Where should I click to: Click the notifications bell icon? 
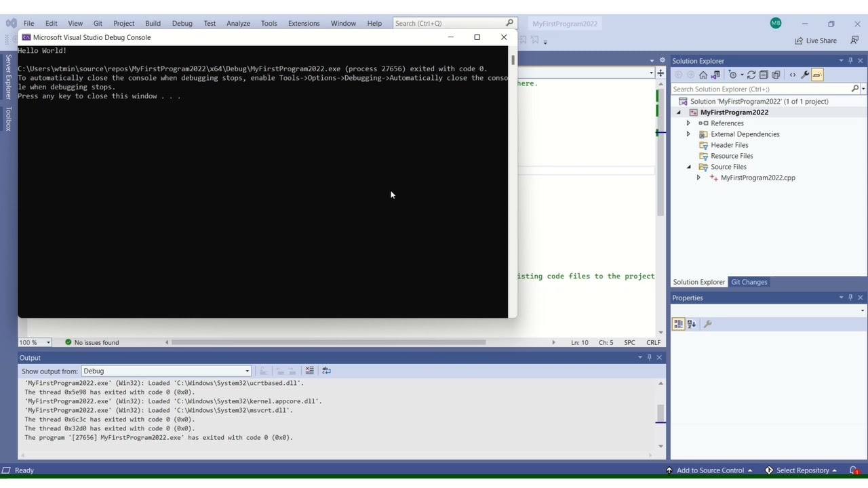[854, 470]
